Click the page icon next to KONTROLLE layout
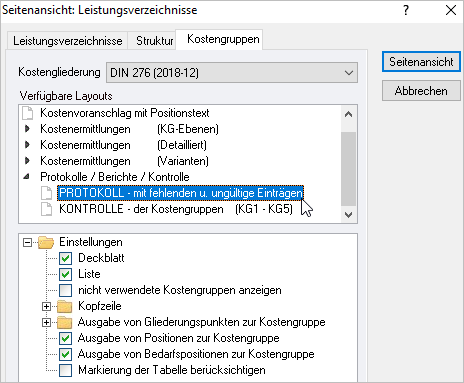 coord(47,209)
